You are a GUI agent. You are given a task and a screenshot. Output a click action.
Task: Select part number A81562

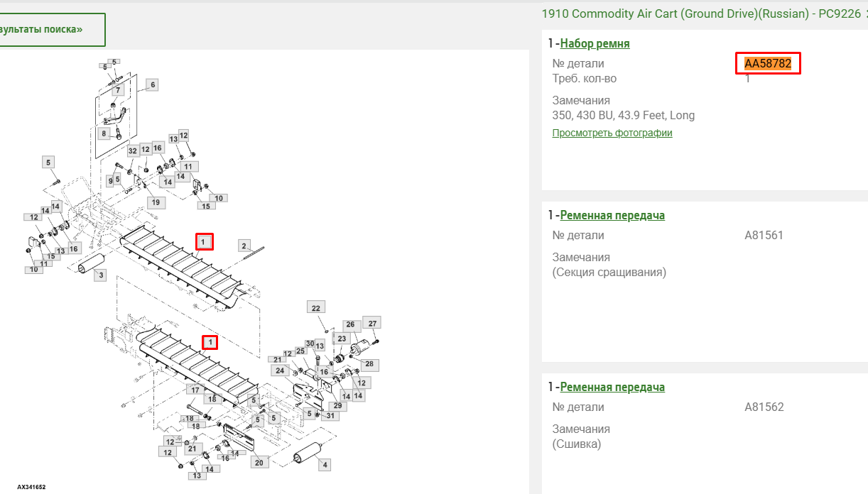point(764,407)
